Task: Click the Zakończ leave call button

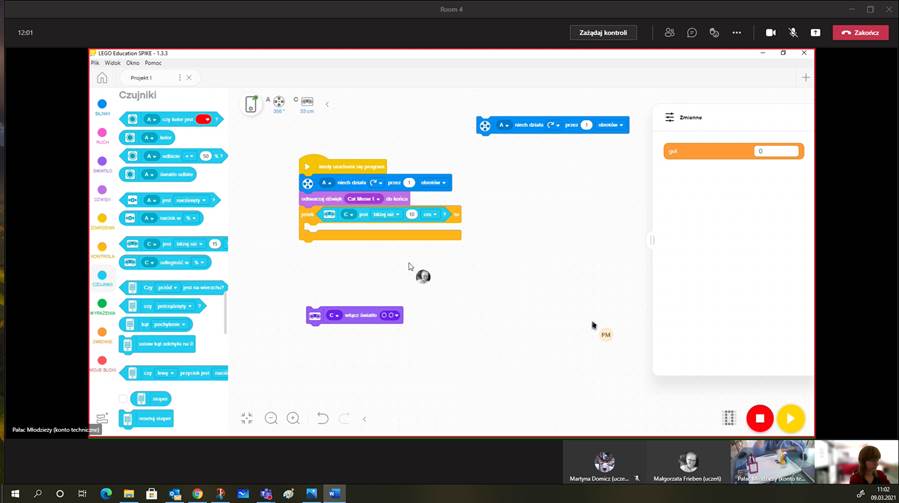Action: pyautogui.click(x=860, y=33)
